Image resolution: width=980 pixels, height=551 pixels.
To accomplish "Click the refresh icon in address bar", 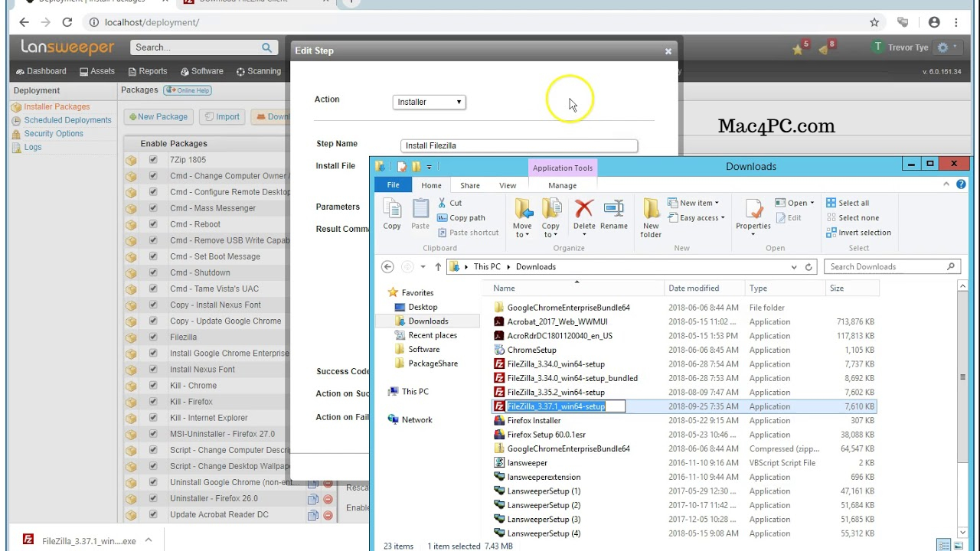I will pos(808,267).
